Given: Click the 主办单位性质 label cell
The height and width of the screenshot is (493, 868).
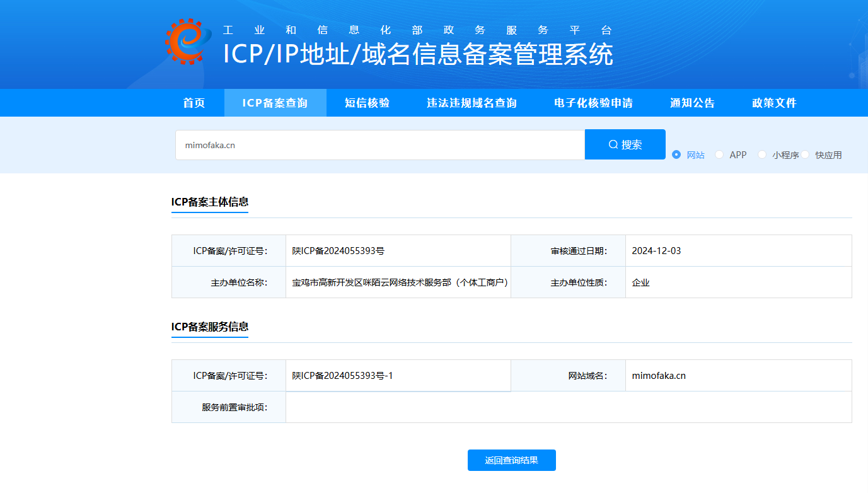Looking at the screenshot, I should point(568,282).
